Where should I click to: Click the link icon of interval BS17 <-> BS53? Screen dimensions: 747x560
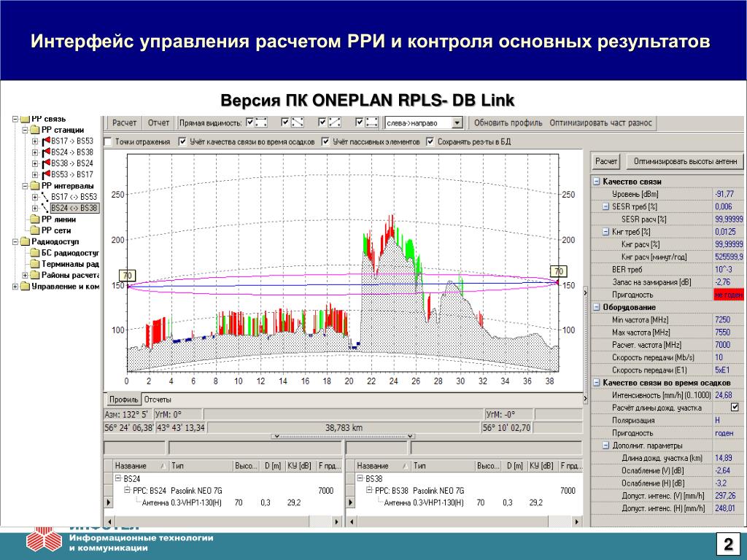[45, 197]
